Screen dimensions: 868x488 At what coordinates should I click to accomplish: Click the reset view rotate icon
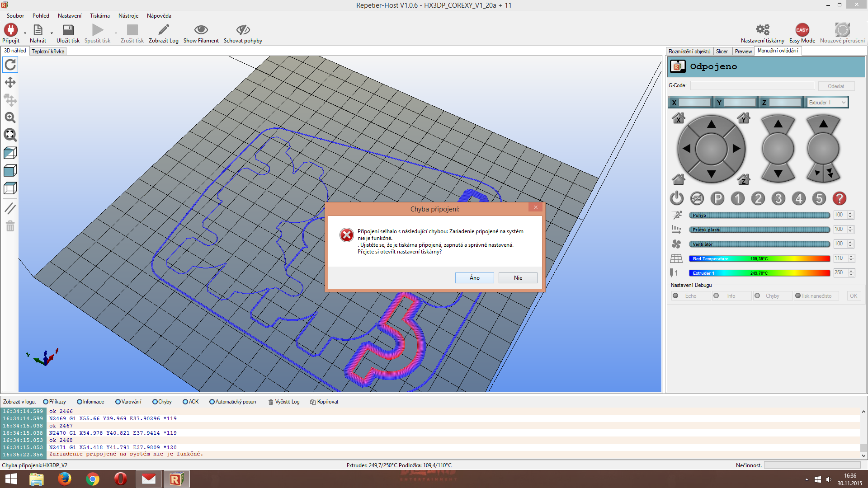(10, 65)
